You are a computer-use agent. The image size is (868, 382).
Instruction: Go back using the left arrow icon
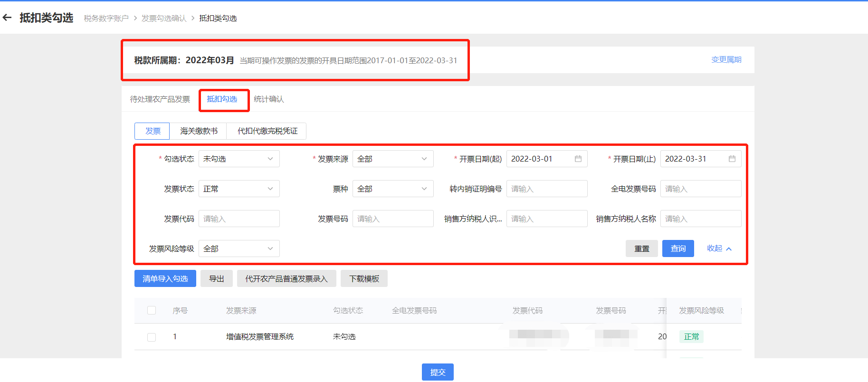tap(7, 18)
